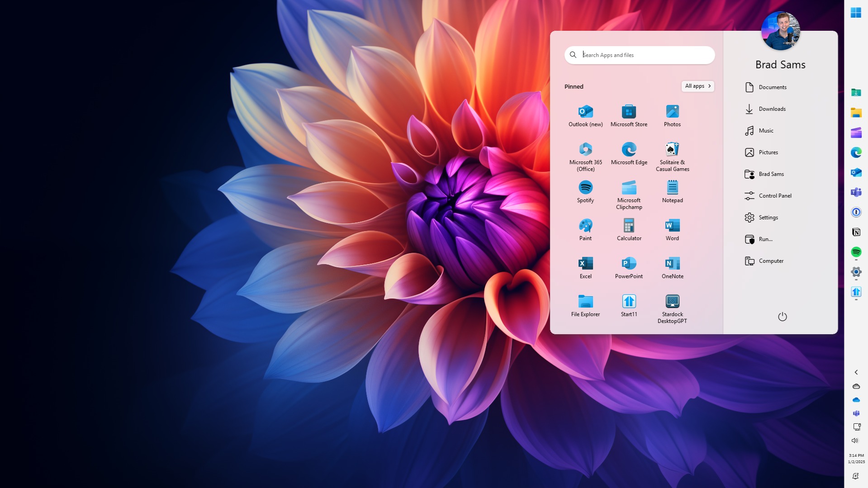Open Microsoft 365 (Office)
The image size is (868, 488).
tap(585, 157)
